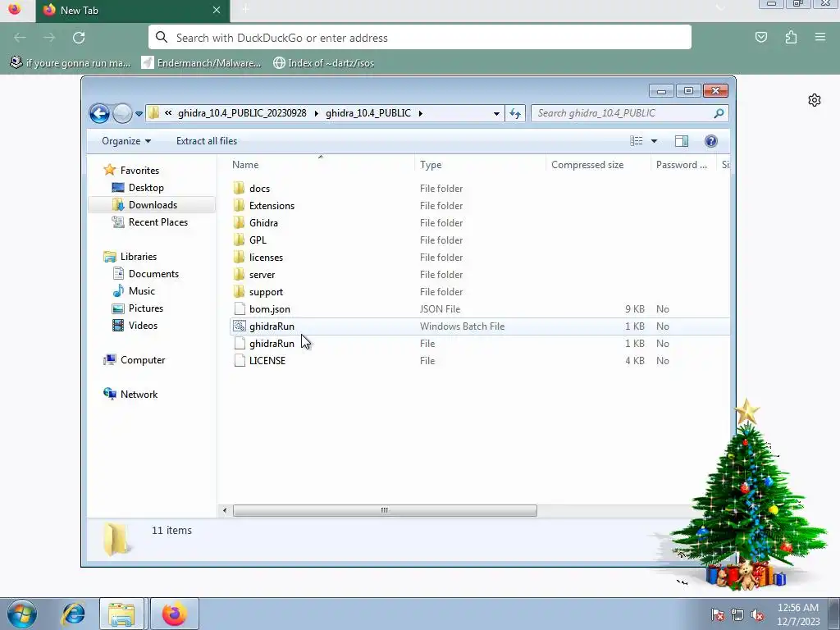Screen dimensions: 840x630
Task: Open the view options dropdown arrow
Action: point(654,141)
